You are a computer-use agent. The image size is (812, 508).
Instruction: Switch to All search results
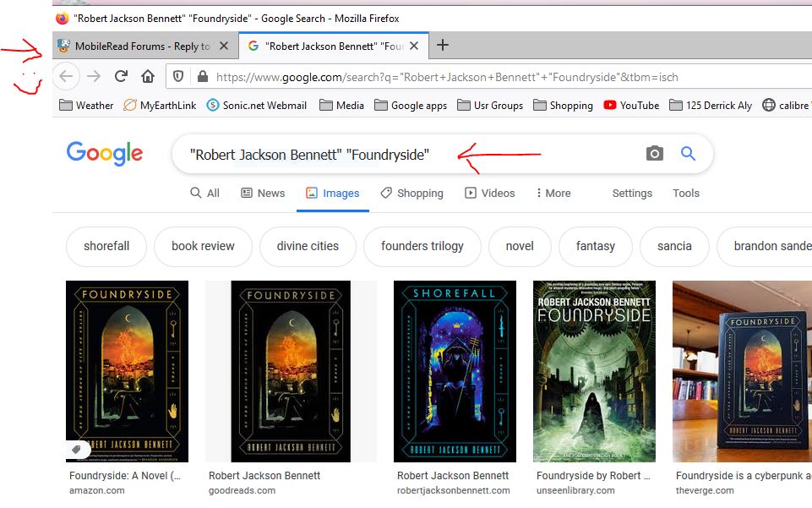205,194
